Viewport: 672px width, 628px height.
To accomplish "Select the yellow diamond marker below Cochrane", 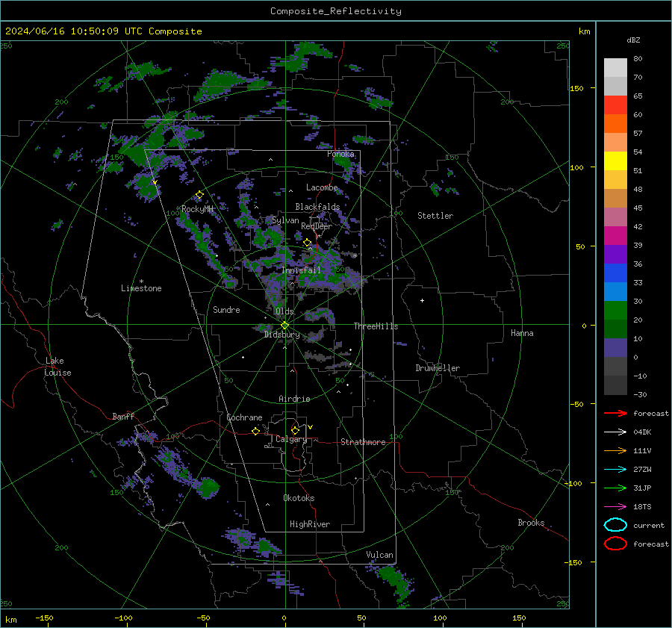I will (255, 431).
